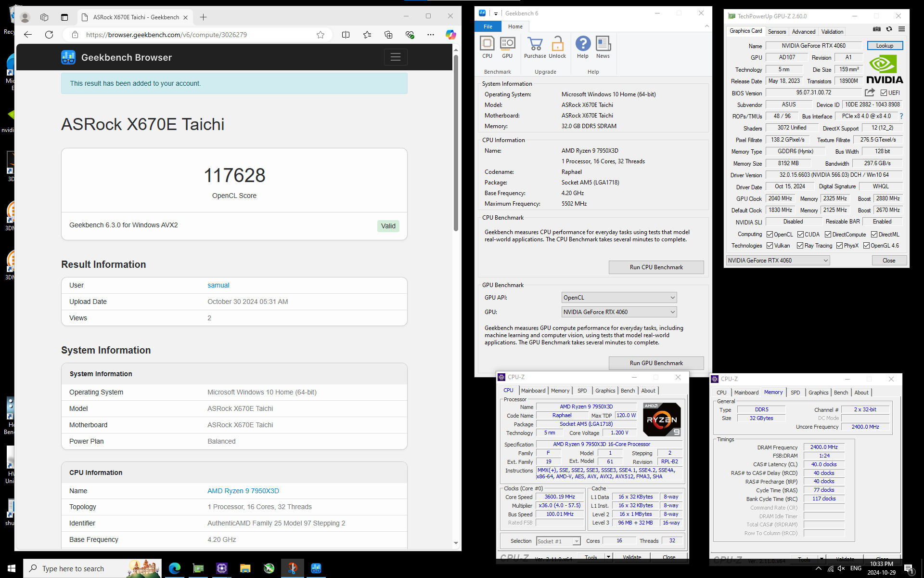This screenshot has width=924, height=578.
Task: Expand the GPU selection dropdown in Geekbench
Action: [619, 312]
